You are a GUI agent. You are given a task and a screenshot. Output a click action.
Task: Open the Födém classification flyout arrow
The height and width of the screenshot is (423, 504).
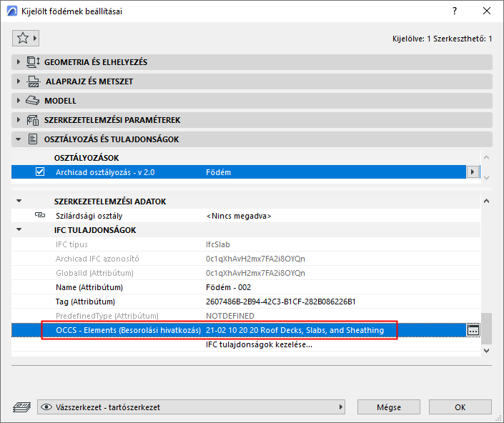(x=473, y=171)
